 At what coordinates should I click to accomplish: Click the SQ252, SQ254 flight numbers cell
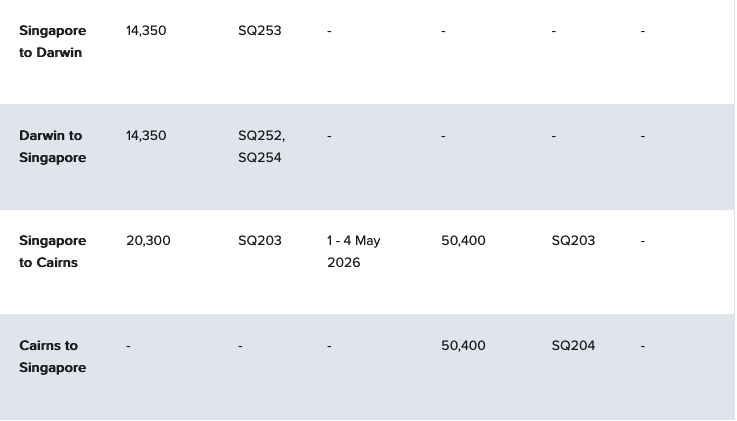click(x=261, y=146)
